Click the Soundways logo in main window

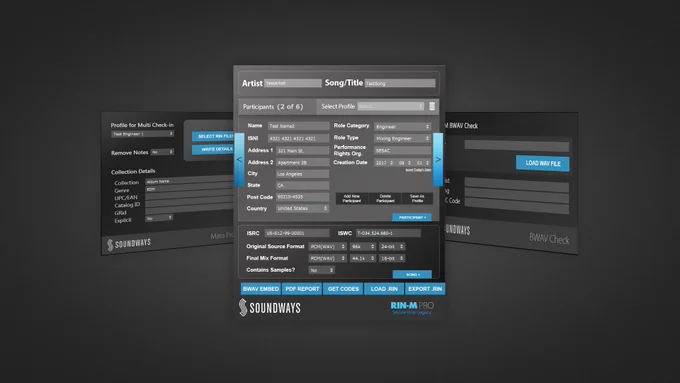270,308
